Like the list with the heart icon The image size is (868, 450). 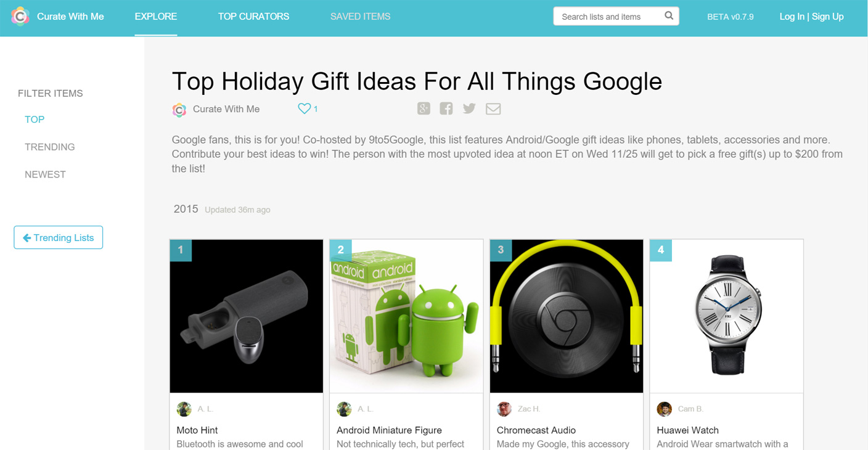tap(304, 108)
